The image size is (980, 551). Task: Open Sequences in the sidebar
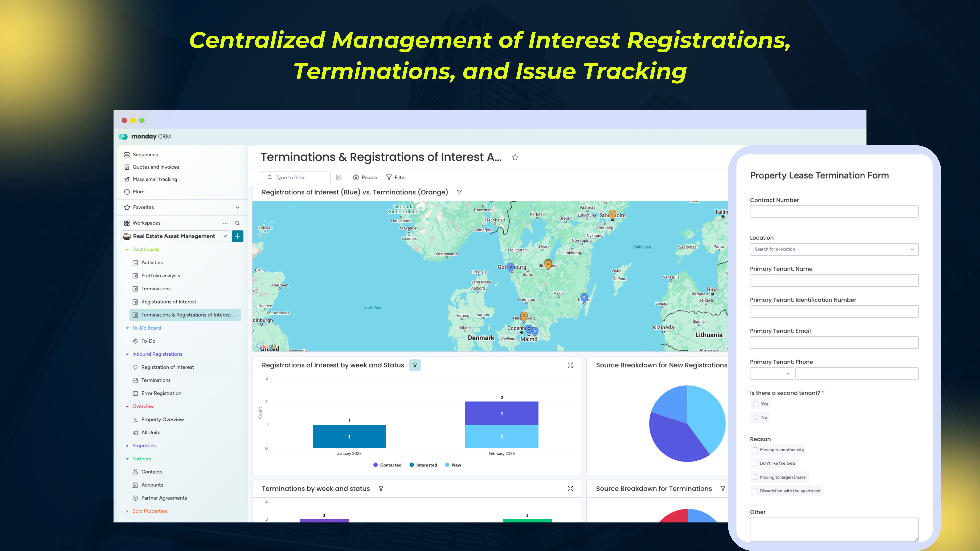(145, 155)
